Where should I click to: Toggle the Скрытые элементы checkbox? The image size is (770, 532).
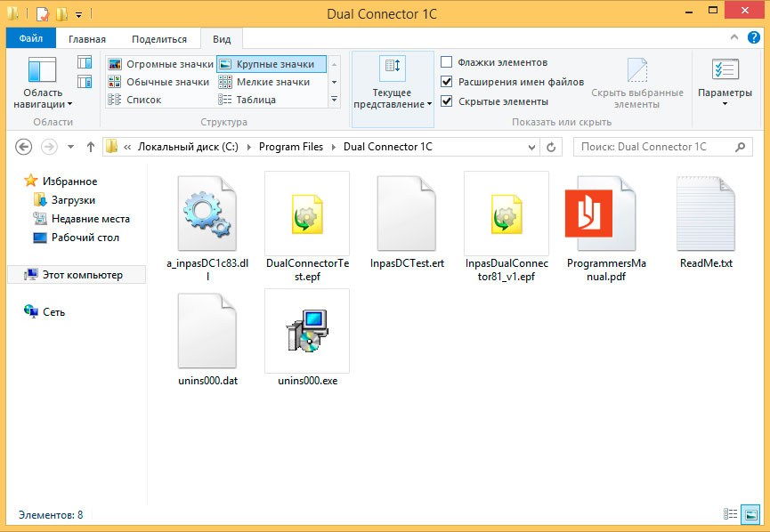[447, 101]
